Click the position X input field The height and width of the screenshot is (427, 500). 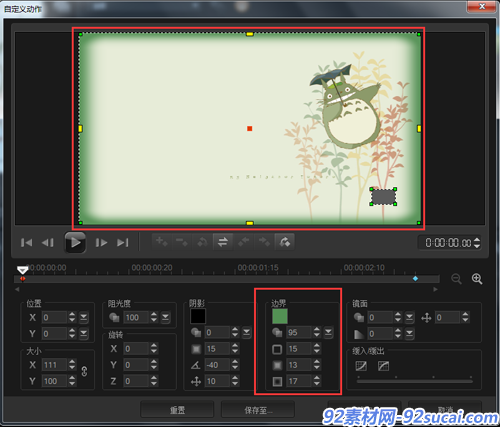click(55, 317)
